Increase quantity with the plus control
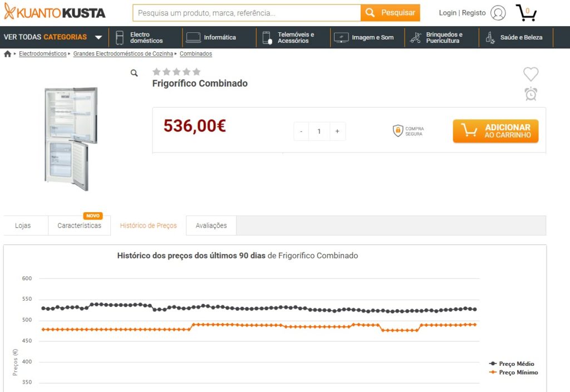The image size is (570, 392). pyautogui.click(x=337, y=131)
